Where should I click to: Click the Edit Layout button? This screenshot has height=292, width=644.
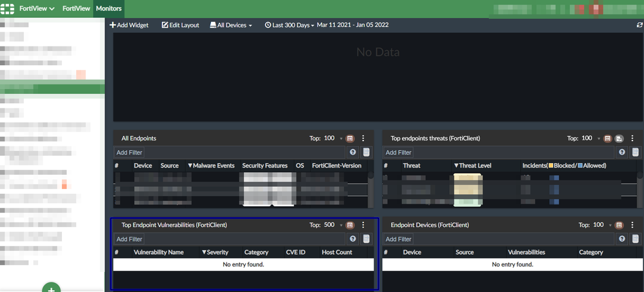180,25
